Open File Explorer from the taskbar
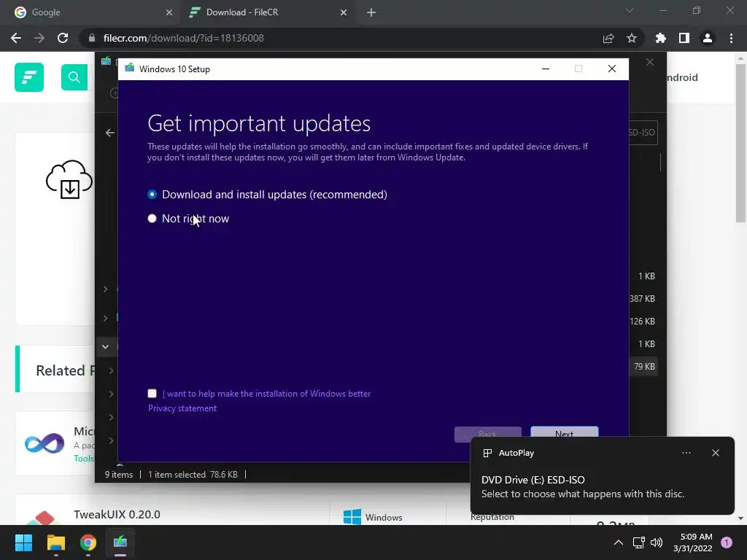747x560 pixels. click(55, 542)
